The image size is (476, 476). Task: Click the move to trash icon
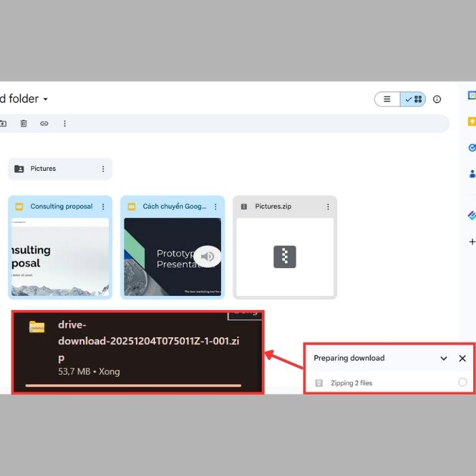(24, 124)
